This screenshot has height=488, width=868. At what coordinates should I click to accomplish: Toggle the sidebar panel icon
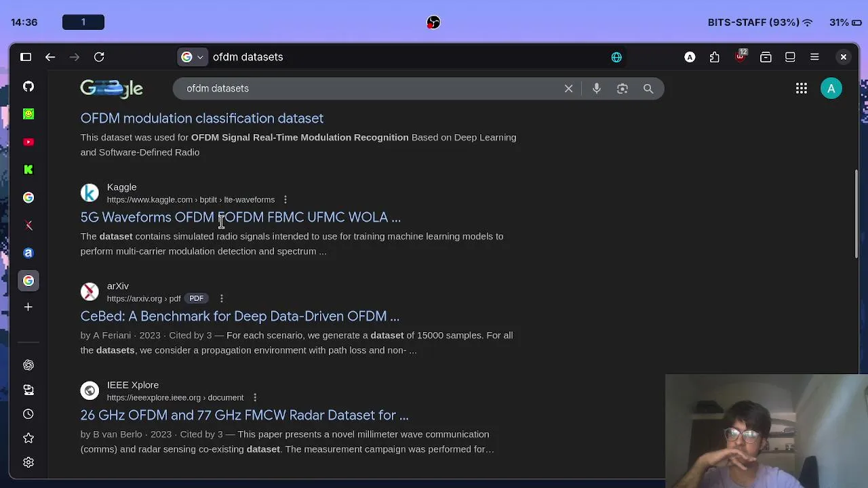(26, 57)
